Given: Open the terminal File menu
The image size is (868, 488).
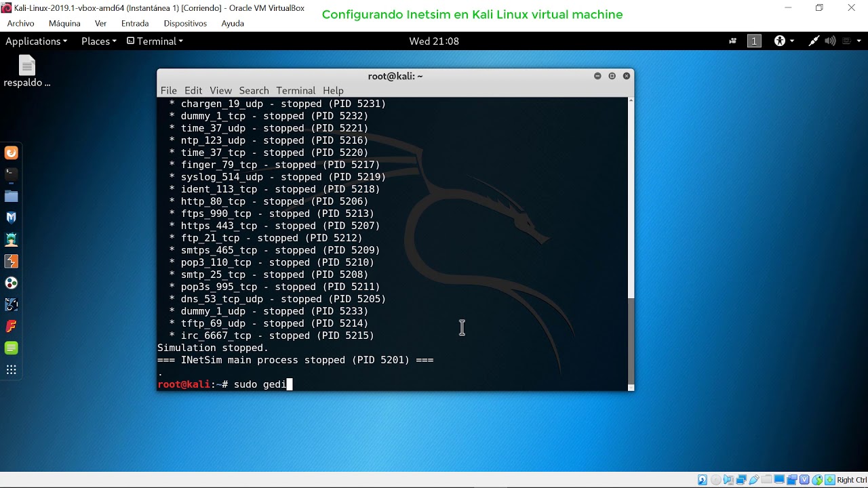Looking at the screenshot, I should pyautogui.click(x=169, y=90).
